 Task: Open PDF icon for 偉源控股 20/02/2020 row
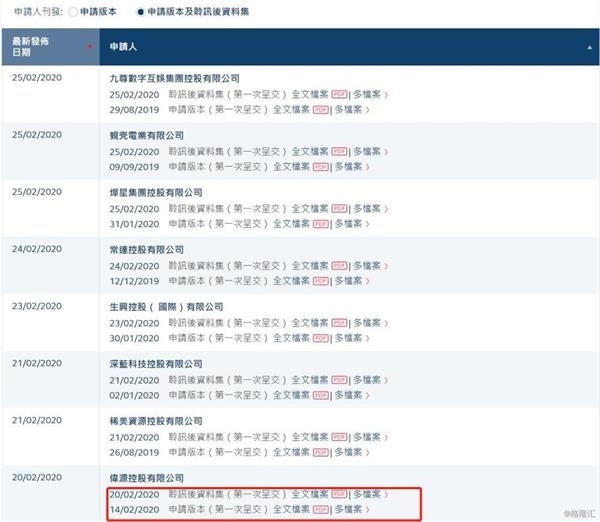tap(339, 494)
